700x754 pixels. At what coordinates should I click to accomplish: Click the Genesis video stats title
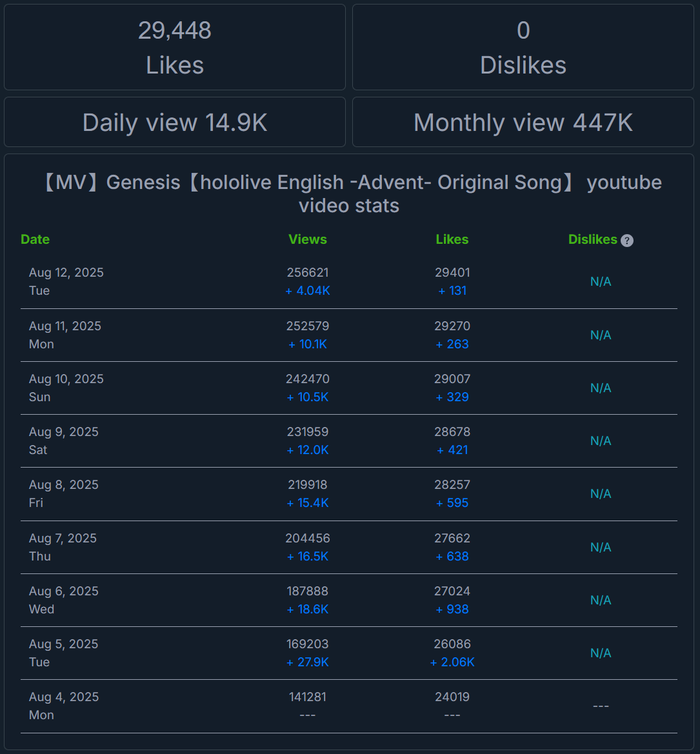point(349,193)
